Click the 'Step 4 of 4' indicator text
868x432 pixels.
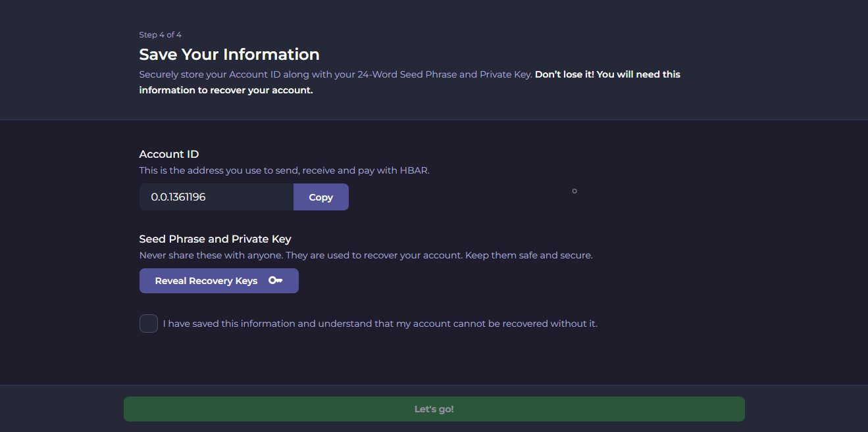pyautogui.click(x=160, y=35)
